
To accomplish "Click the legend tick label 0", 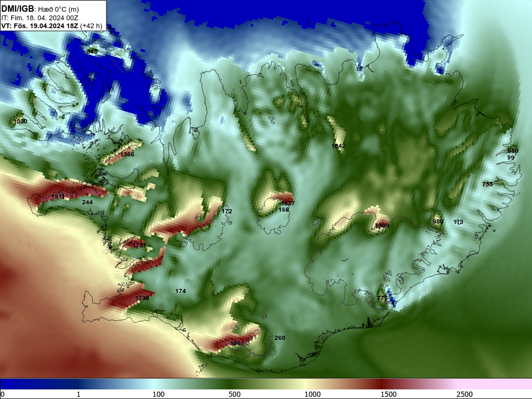I will point(3,394).
